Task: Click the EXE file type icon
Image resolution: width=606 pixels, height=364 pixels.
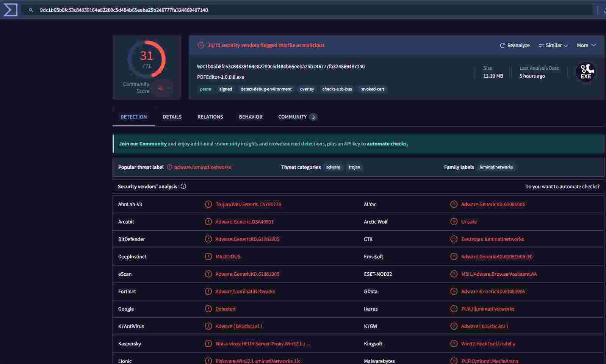Action: click(586, 72)
